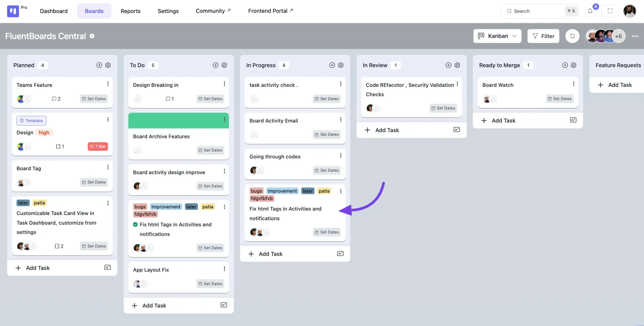
Task: Click Add Task in Feature Requests column
Action: [x=615, y=85]
